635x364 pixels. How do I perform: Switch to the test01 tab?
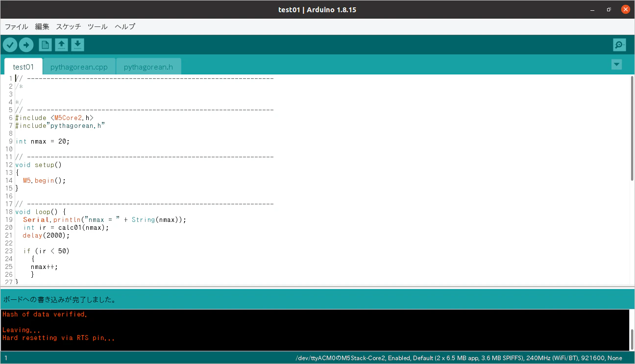(x=24, y=67)
